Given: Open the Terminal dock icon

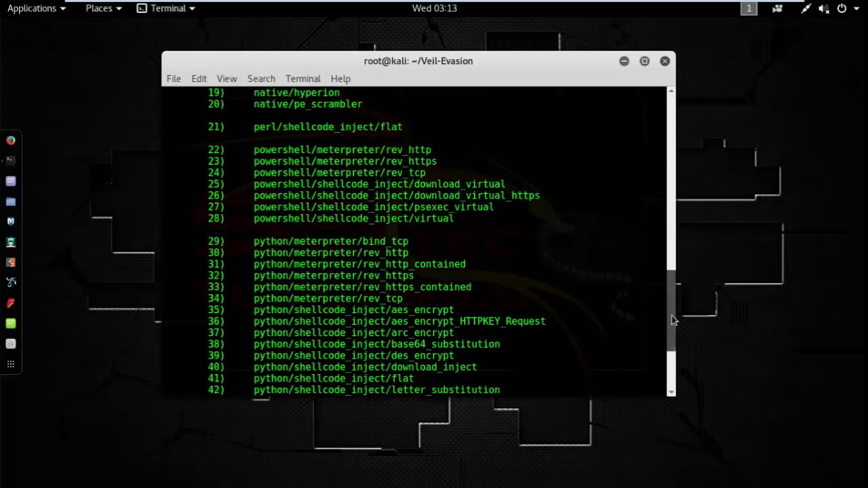Looking at the screenshot, I should (11, 161).
